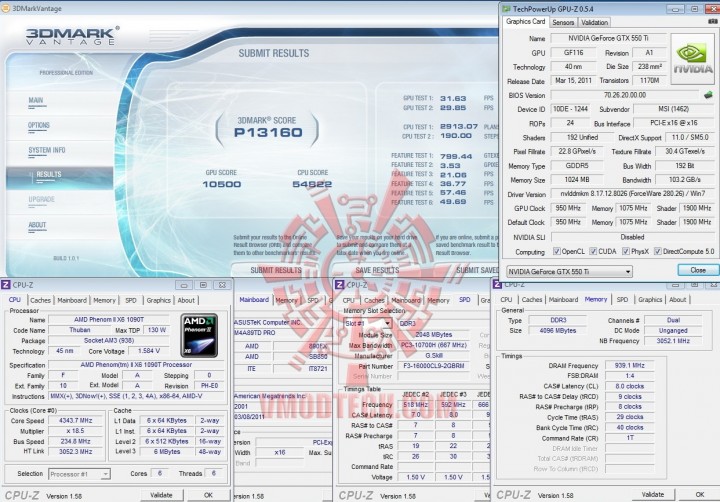Switch to the Validation tab in GPU-Z
Screen dimensions: 720x502
[x=594, y=22]
